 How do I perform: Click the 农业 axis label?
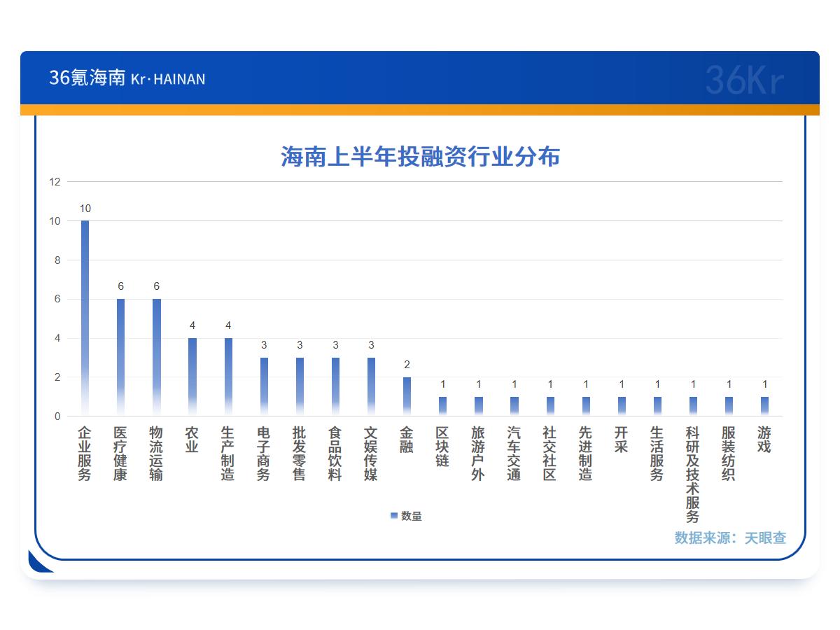pos(192,440)
